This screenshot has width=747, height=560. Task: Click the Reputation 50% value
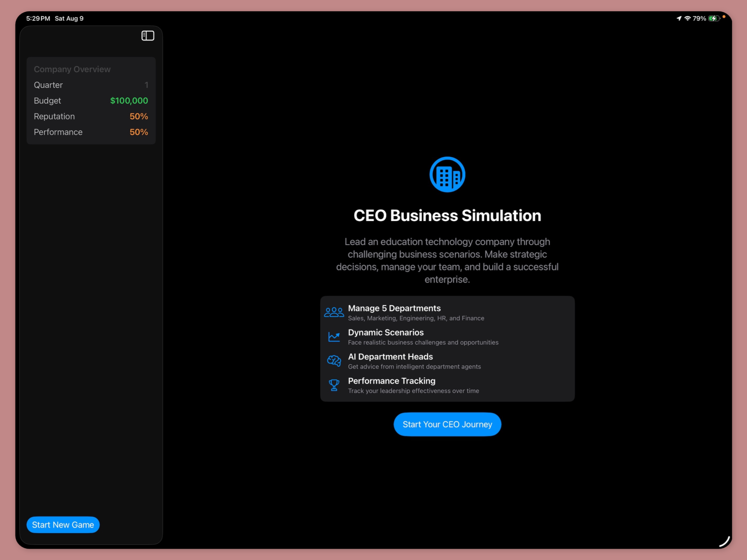point(139,116)
